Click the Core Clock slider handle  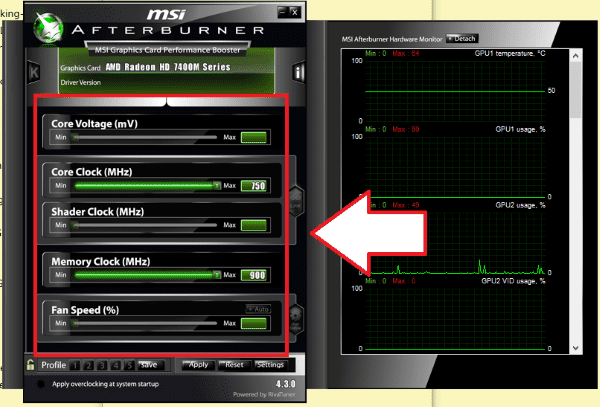coord(217,186)
